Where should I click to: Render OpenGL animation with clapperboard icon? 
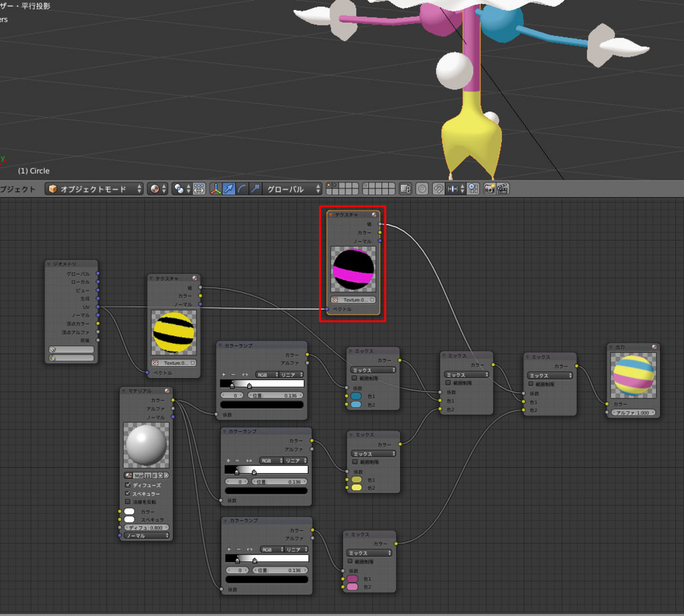click(x=502, y=189)
